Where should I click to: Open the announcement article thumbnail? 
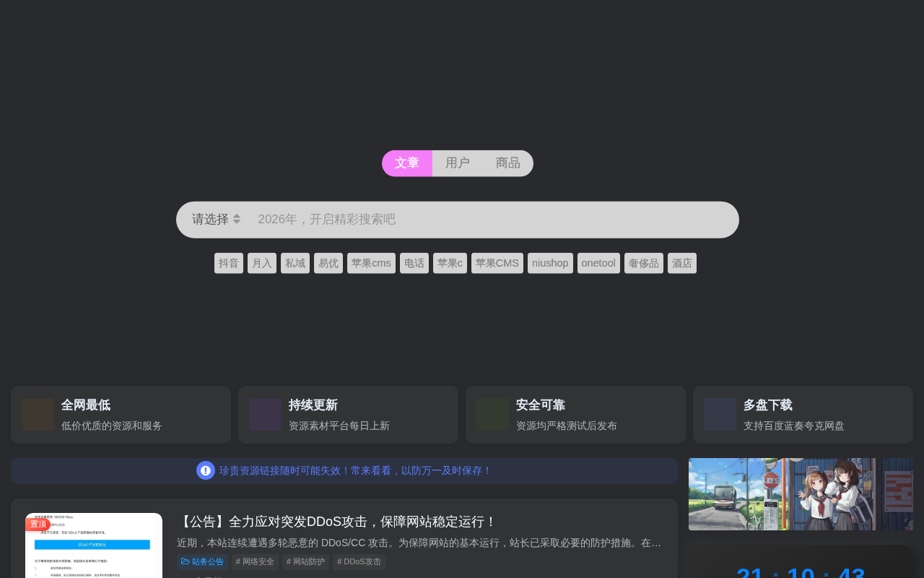pos(94,545)
